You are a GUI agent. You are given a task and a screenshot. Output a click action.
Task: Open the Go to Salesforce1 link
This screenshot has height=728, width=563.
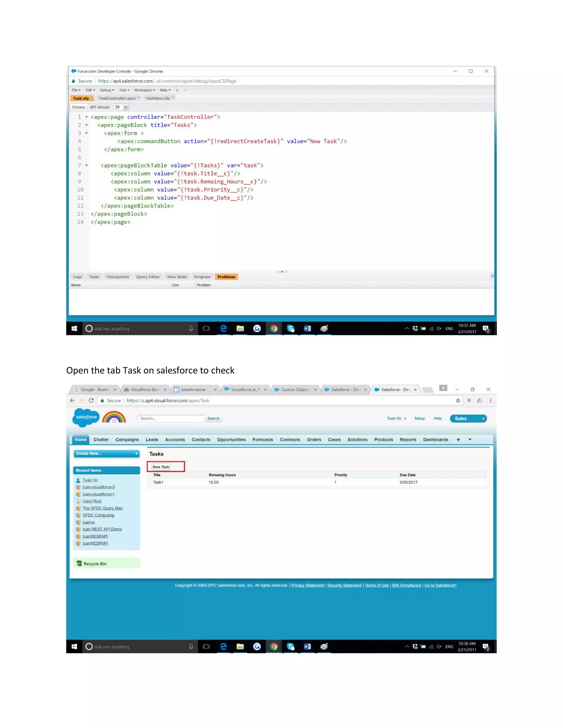tap(440, 585)
